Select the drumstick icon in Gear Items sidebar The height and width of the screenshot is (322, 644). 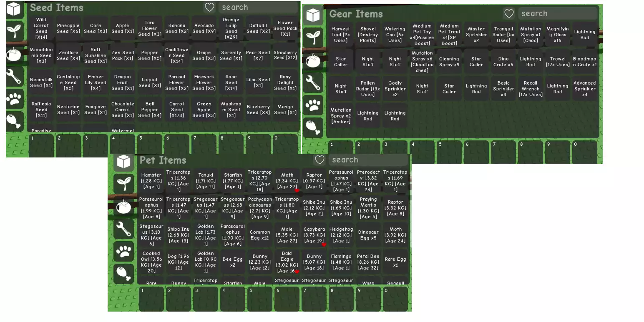click(313, 127)
